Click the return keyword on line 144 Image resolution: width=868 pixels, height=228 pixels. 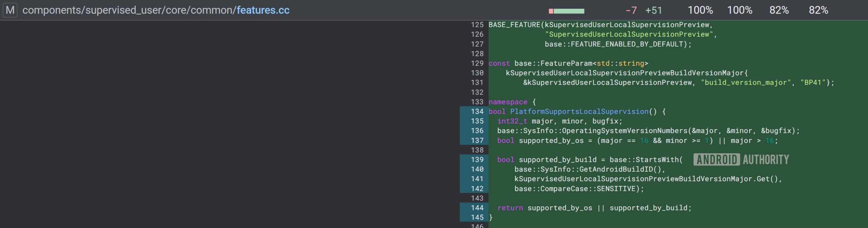pos(510,208)
